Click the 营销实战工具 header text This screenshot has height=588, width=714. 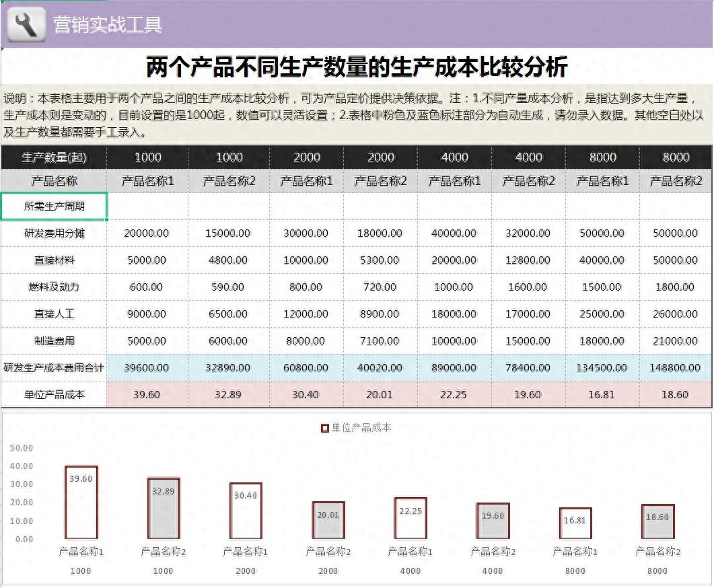tap(108, 25)
